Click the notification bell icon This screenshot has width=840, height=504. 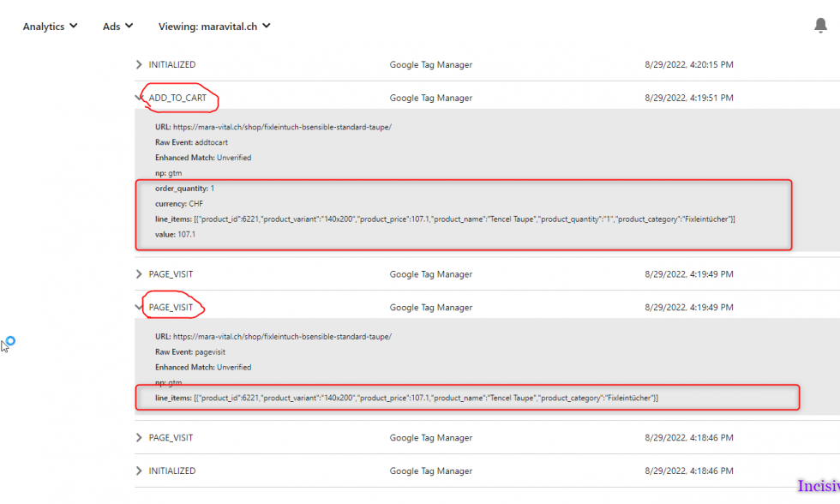[820, 26]
